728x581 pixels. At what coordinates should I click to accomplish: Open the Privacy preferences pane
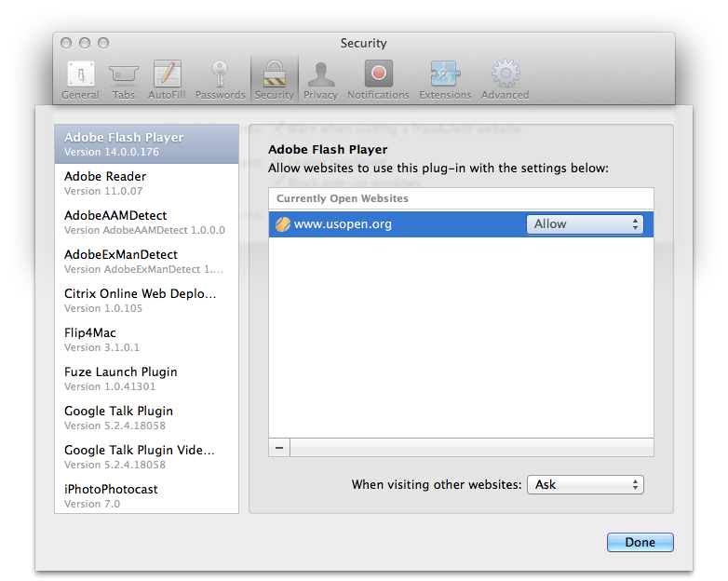click(x=320, y=80)
